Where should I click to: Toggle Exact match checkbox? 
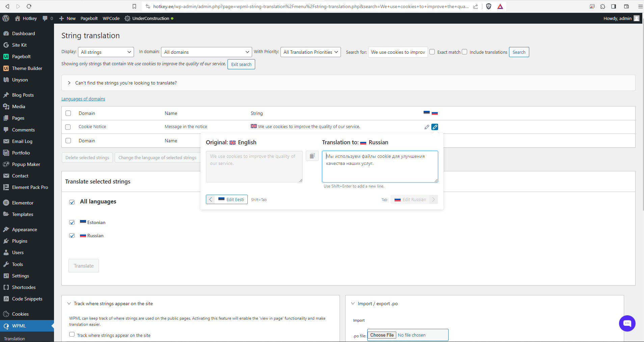[432, 52]
